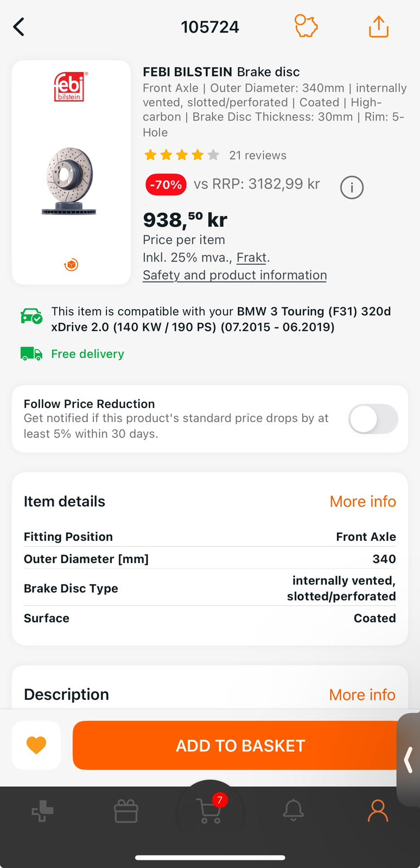420x868 pixels.
Task: Tap the back arrow
Action: point(19,27)
